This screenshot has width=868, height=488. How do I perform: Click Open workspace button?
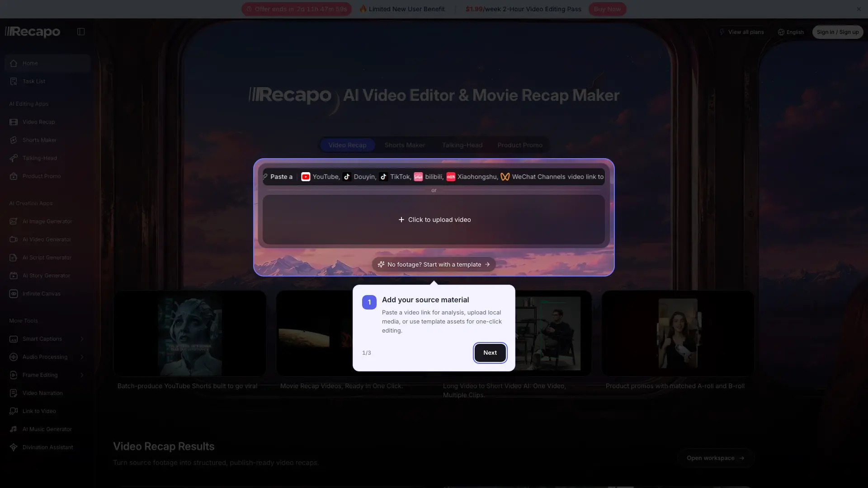click(x=715, y=458)
